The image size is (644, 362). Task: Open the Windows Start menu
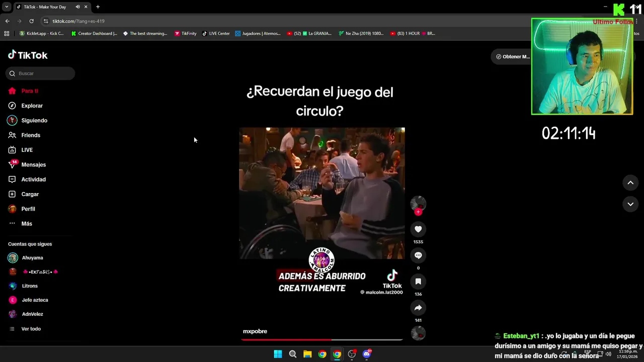tap(278, 354)
